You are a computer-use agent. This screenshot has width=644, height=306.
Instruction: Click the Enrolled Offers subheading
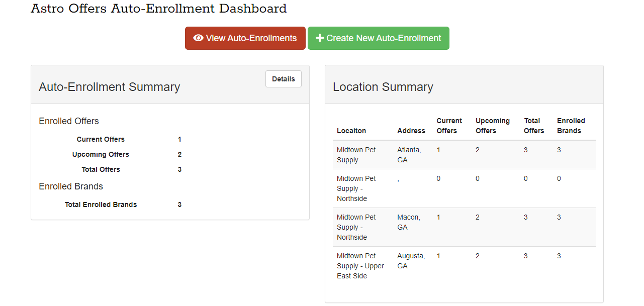(x=69, y=121)
